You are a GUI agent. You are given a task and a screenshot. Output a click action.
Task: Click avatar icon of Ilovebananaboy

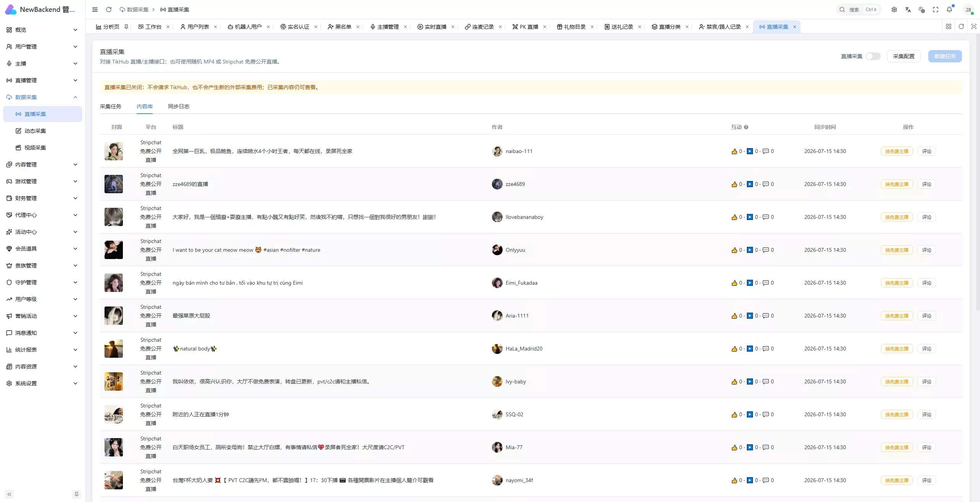pyautogui.click(x=497, y=217)
